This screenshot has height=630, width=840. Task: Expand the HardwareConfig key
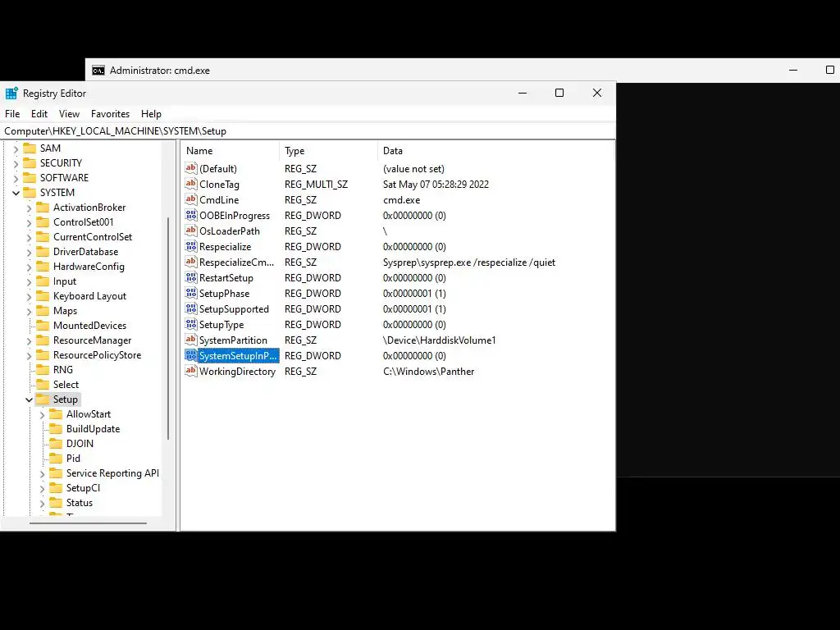(x=29, y=267)
